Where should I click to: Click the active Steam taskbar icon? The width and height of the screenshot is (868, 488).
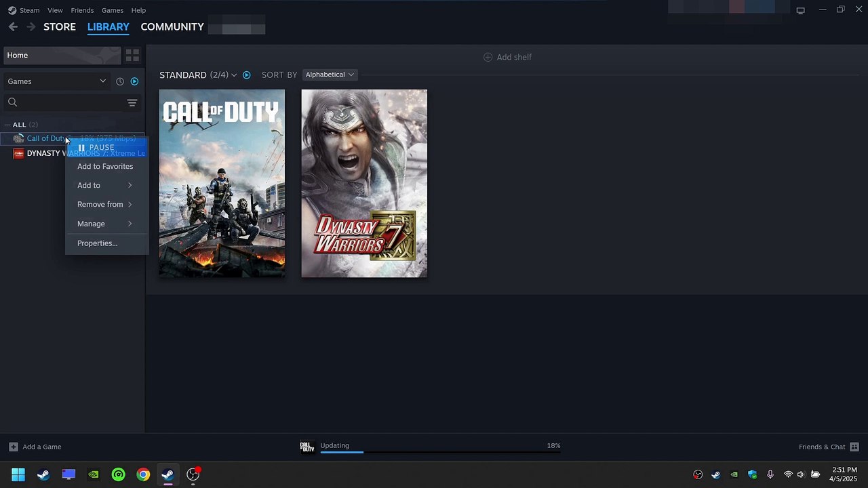point(168,474)
